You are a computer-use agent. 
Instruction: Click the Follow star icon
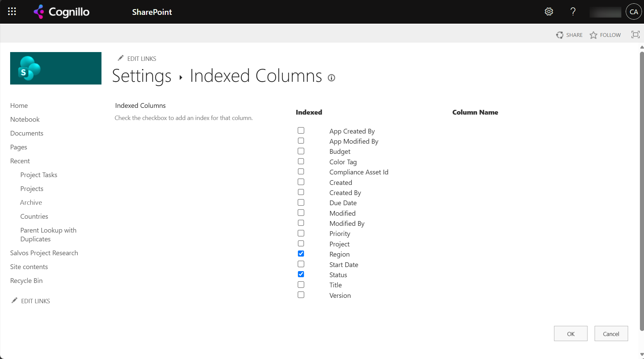[593, 35]
